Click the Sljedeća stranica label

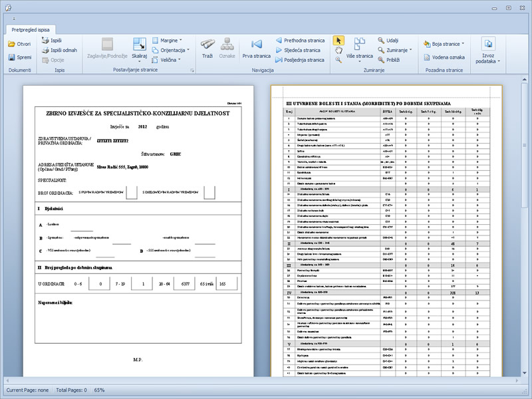point(303,51)
